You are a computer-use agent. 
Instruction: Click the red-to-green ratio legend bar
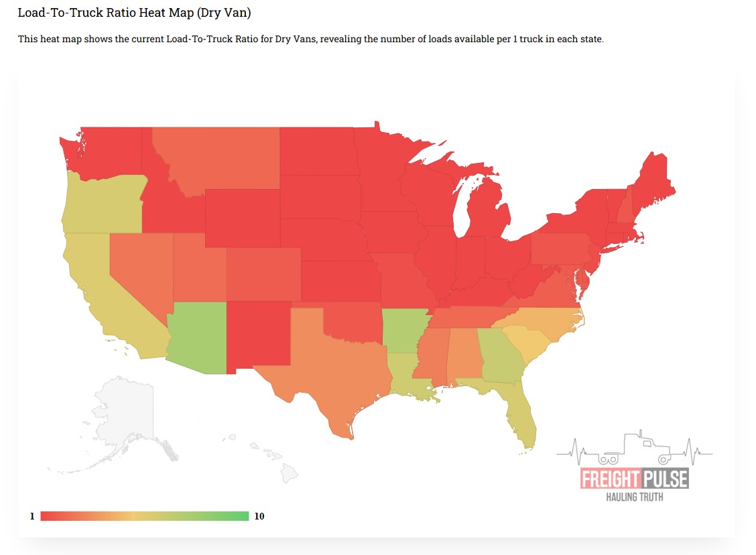tap(144, 515)
